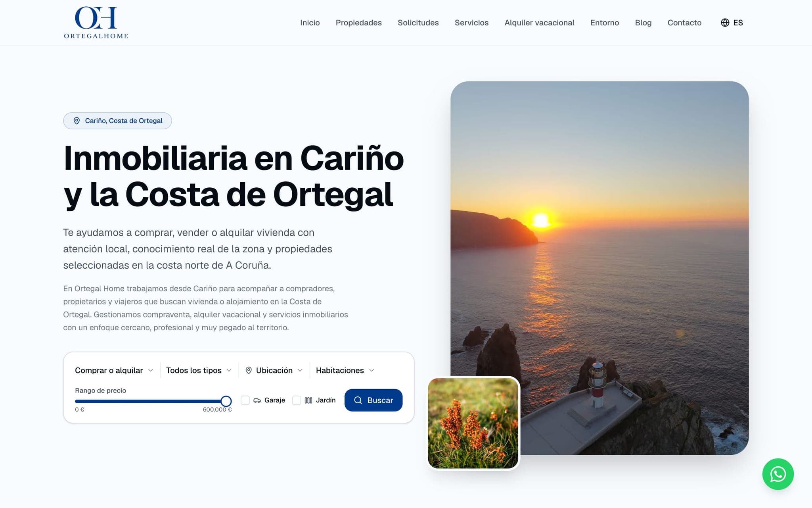The height and width of the screenshot is (508, 812).
Task: Click the orange flowers thumbnail image
Action: tap(473, 423)
